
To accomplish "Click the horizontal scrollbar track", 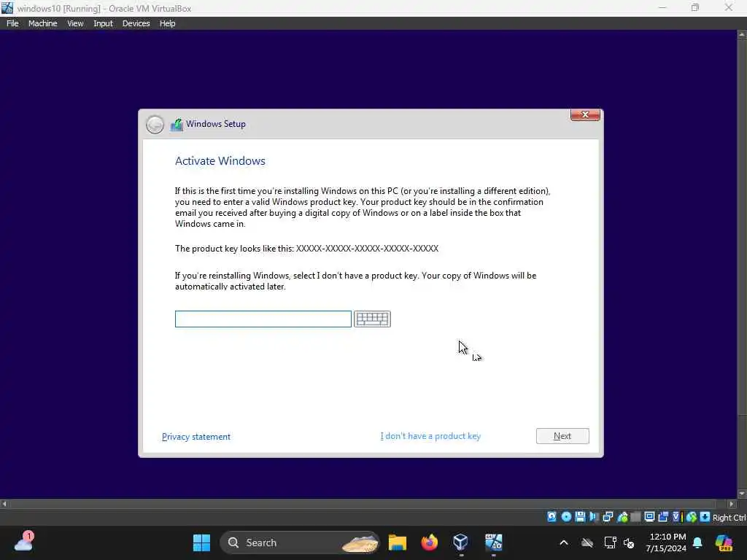I will coord(367,504).
